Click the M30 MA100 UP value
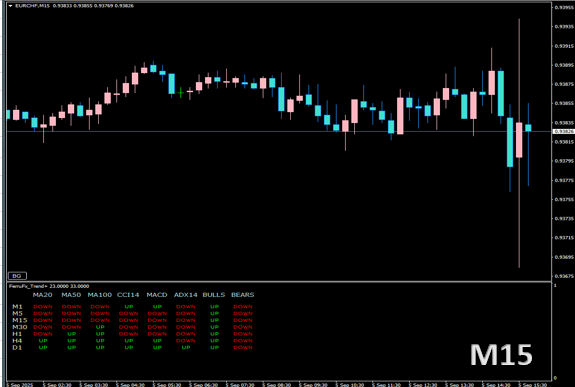575x387 pixels. tap(100, 327)
